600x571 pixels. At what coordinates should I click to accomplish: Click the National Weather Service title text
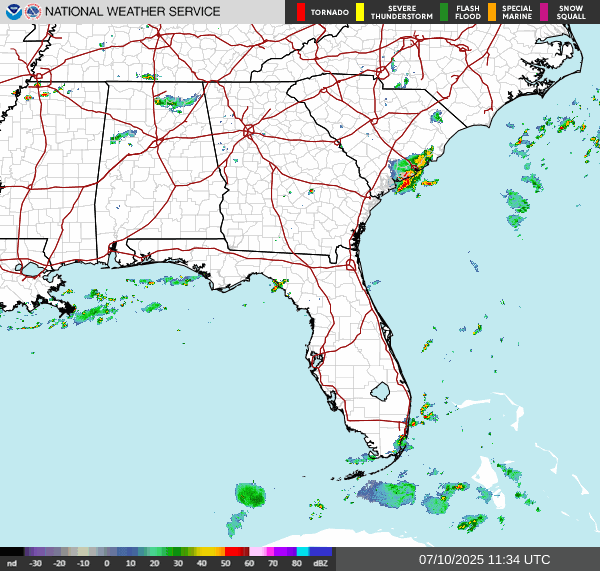pos(132,12)
